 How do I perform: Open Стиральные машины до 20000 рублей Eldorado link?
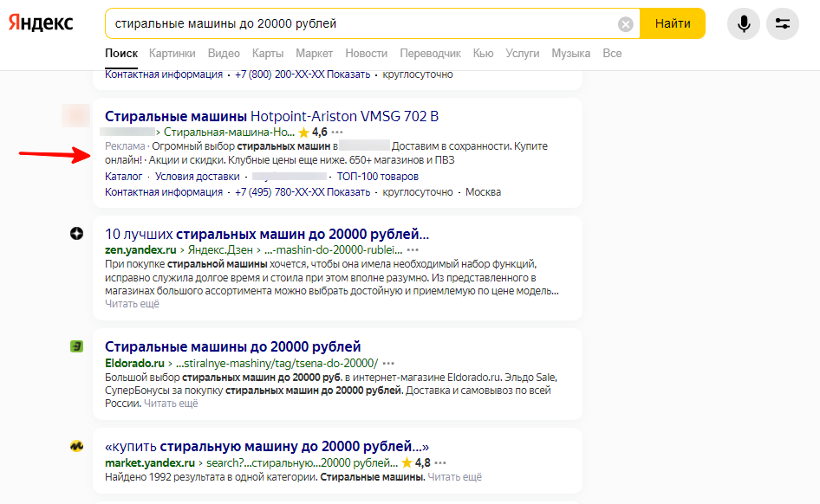232,346
